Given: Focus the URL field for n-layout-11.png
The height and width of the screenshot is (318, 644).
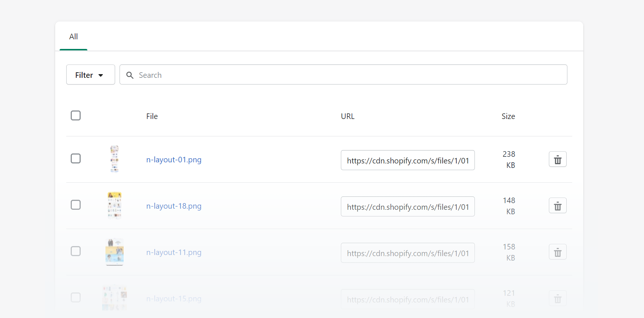Looking at the screenshot, I should (x=407, y=253).
